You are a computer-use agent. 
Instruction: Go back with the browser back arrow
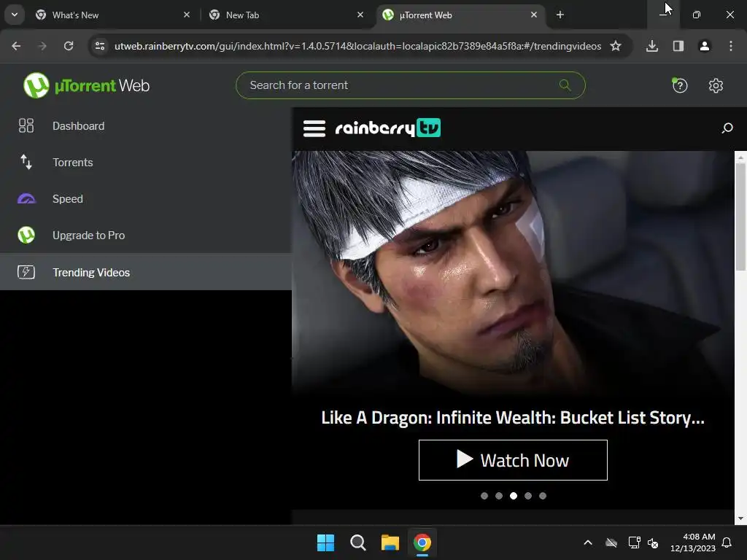tap(16, 46)
